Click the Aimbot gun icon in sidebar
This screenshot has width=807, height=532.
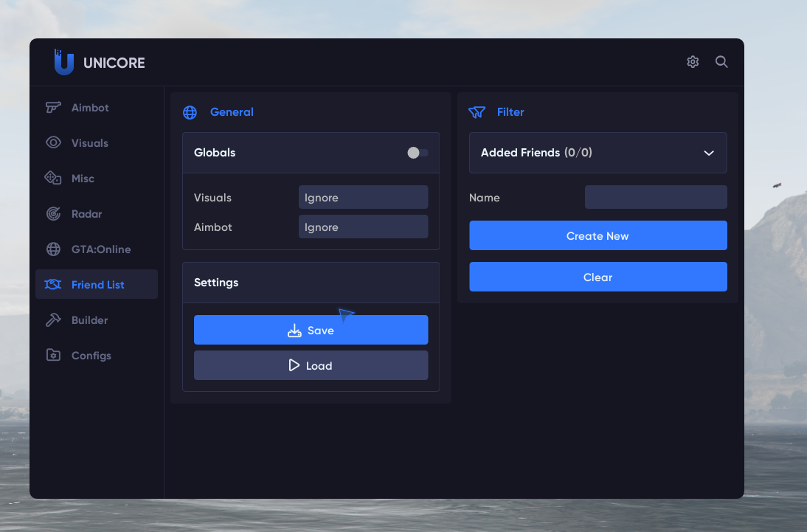pyautogui.click(x=53, y=108)
